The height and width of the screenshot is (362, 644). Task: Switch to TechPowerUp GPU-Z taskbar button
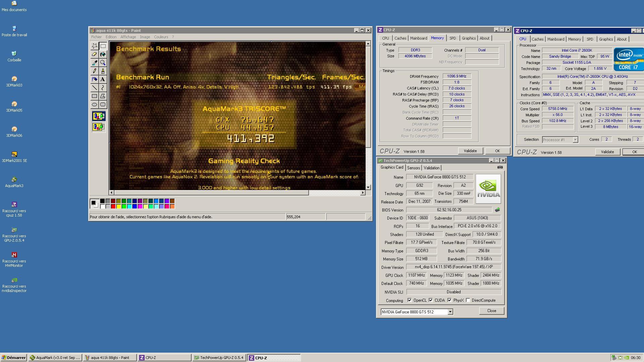coord(219,358)
